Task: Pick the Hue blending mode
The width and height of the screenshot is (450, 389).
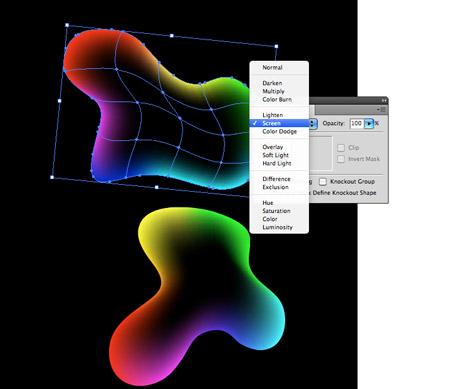Action: click(268, 203)
